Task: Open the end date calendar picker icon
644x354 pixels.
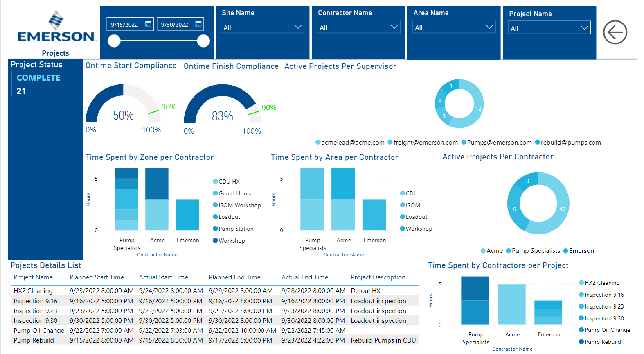Action: click(x=198, y=24)
